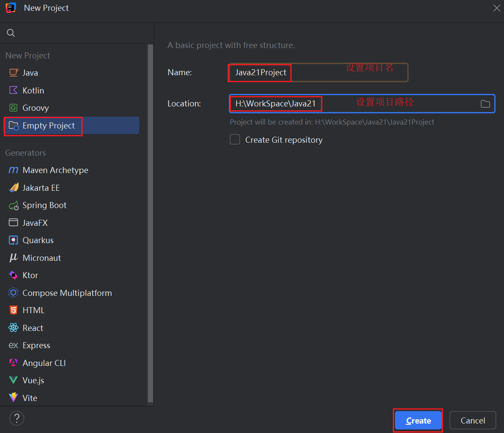Click the Jakarta EE sail icon
504x433 pixels.
(x=13, y=187)
